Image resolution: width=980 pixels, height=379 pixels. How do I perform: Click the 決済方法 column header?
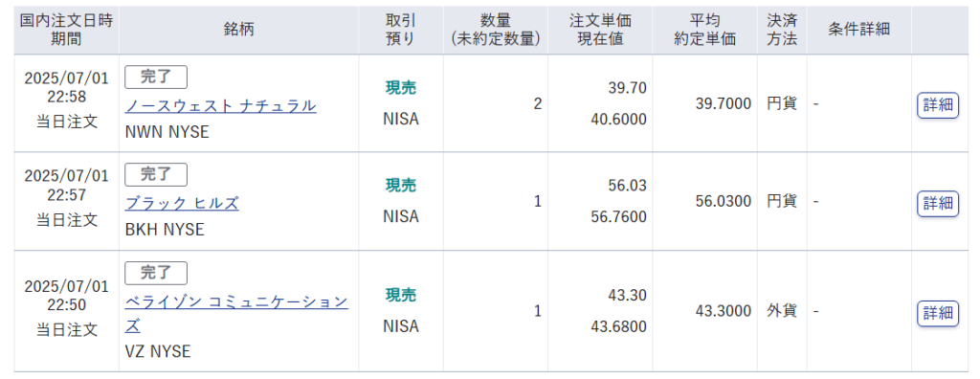(x=782, y=30)
